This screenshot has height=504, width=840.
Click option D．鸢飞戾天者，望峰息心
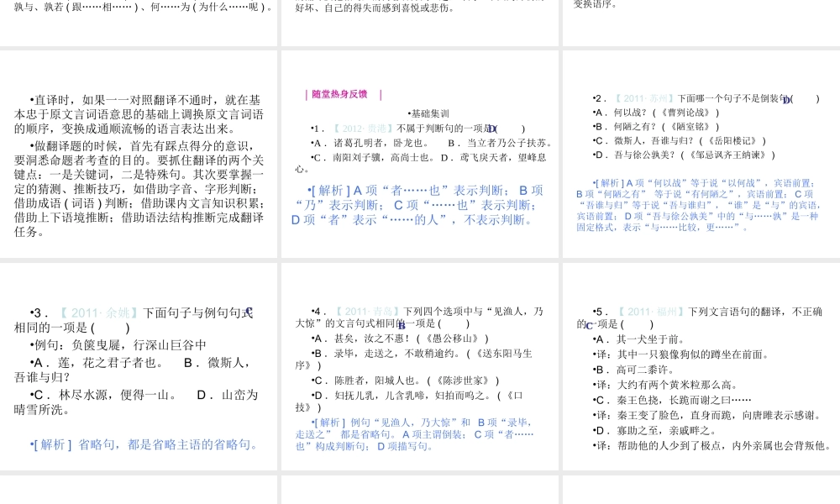[421, 163]
